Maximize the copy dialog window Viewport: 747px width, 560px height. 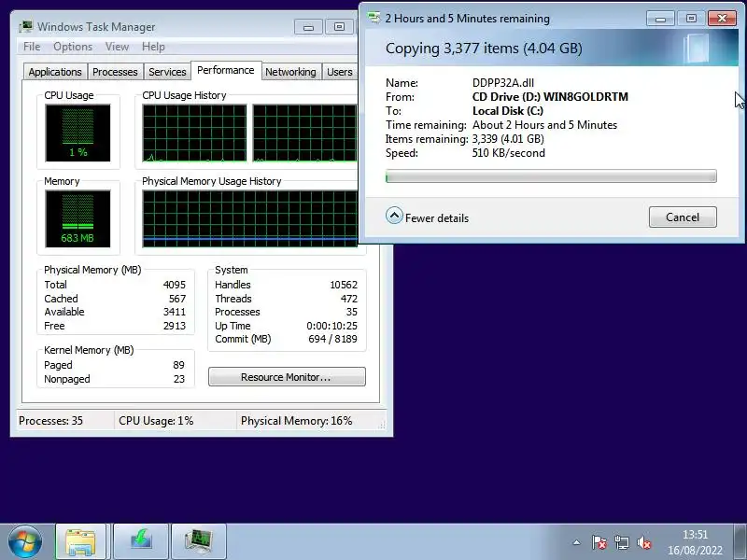pos(691,19)
